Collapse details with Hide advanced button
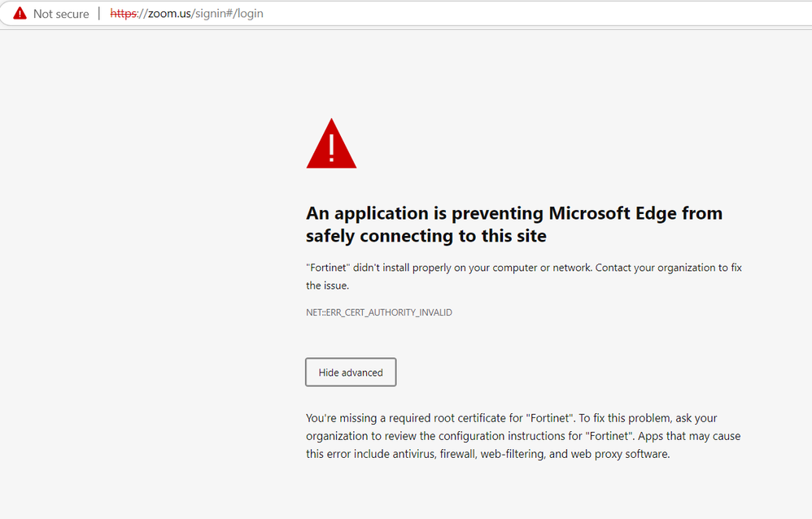Screen dimensions: 812x519 [351, 373]
